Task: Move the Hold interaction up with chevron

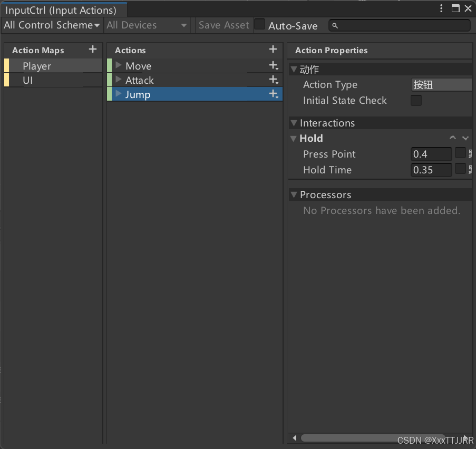Action: [452, 138]
